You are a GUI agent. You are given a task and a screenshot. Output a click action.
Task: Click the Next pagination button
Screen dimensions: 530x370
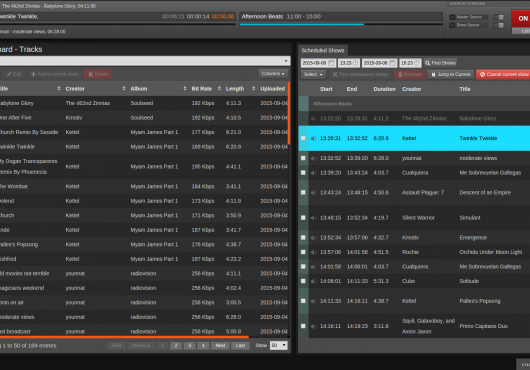point(220,345)
